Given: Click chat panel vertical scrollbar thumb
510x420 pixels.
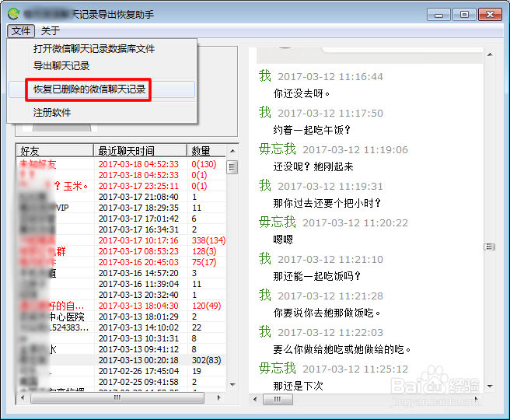Looking at the screenshot, I should point(490,247).
